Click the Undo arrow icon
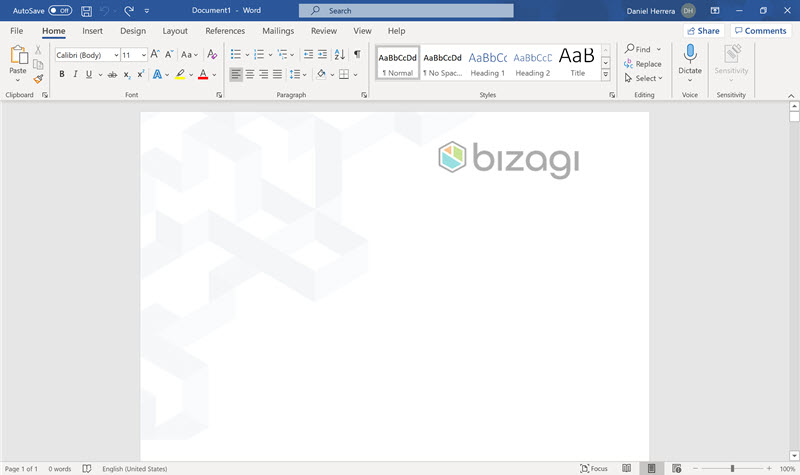Screen dimensions: 800x475 [x=105, y=11]
